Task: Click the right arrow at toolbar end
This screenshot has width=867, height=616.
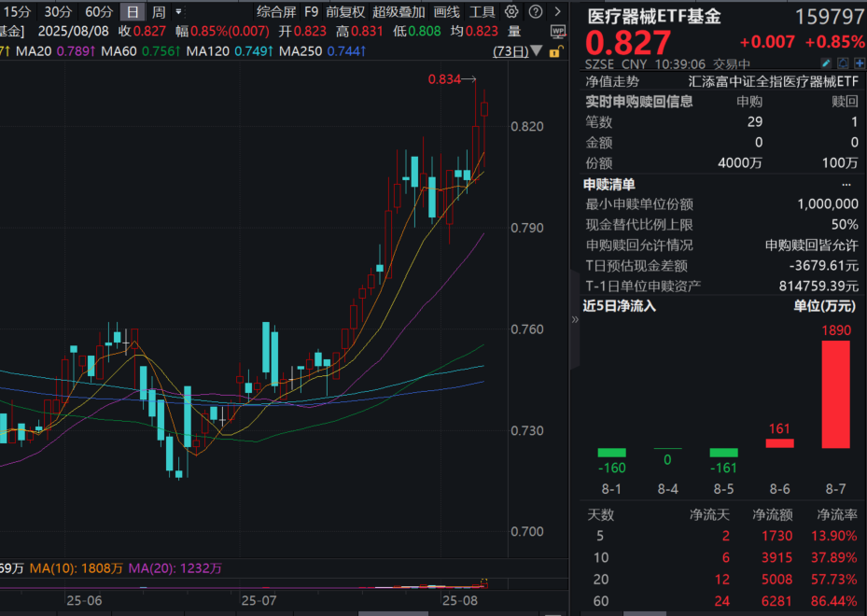Action: pyautogui.click(x=554, y=11)
